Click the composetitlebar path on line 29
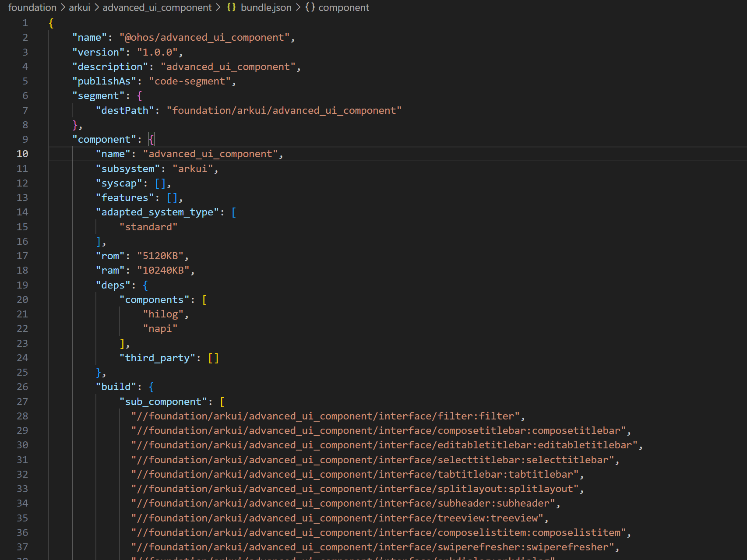Image resolution: width=747 pixels, height=560 pixels. [x=378, y=431]
